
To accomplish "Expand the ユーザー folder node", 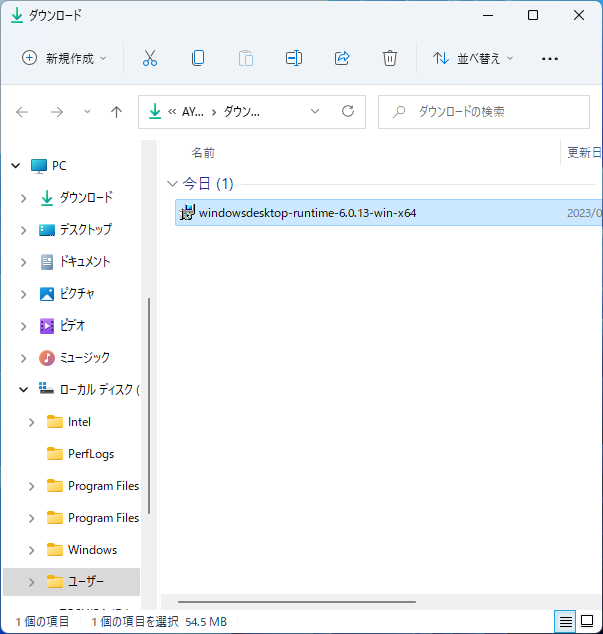I will pos(32,582).
